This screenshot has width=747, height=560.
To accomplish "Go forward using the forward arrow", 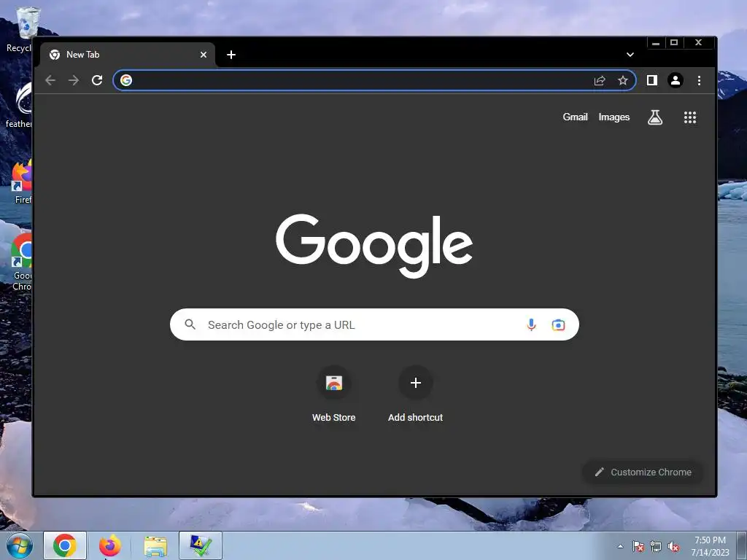I will click(74, 80).
